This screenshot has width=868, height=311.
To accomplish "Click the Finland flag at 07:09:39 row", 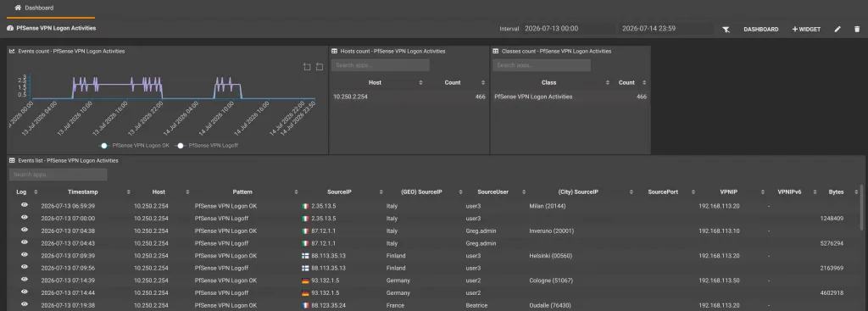I will (304, 256).
